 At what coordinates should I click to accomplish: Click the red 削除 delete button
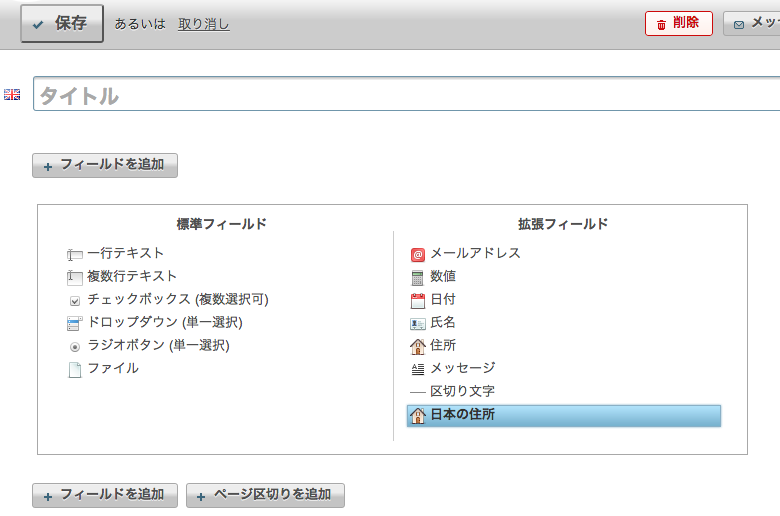pyautogui.click(x=678, y=23)
